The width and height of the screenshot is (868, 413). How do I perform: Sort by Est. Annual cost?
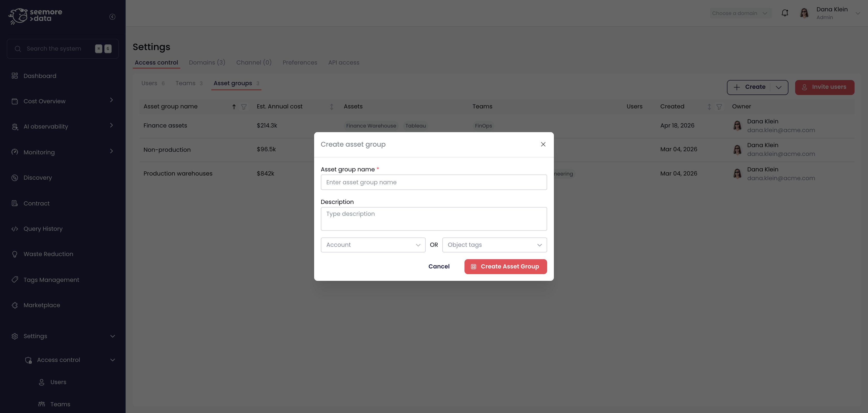point(331,107)
